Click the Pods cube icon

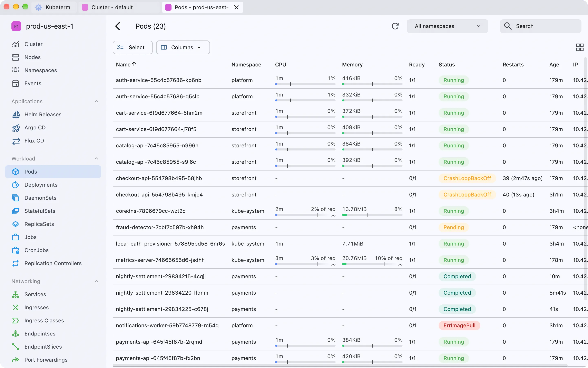(x=16, y=172)
